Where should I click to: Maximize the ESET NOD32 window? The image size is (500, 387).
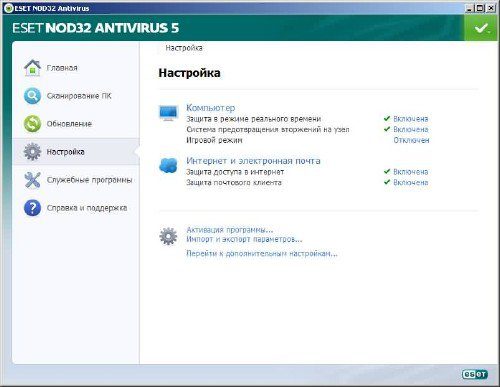pos(480,8)
